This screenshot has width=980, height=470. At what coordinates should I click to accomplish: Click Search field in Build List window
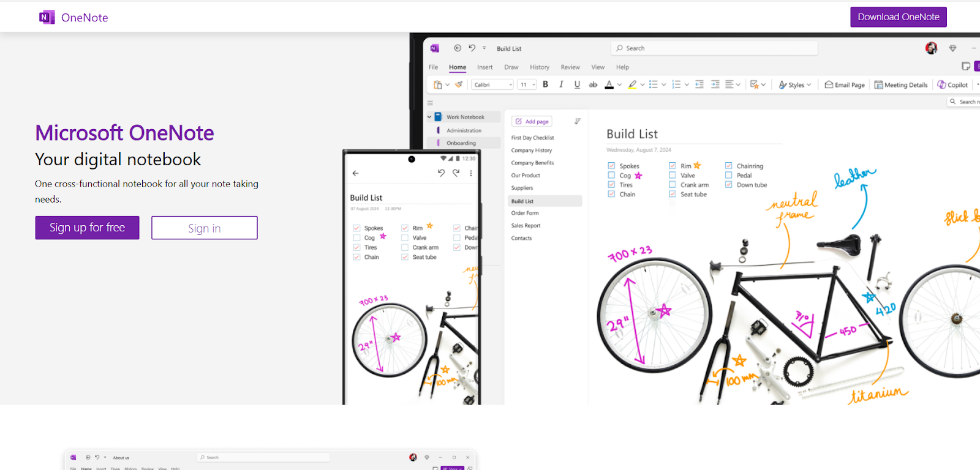pyautogui.click(x=714, y=48)
